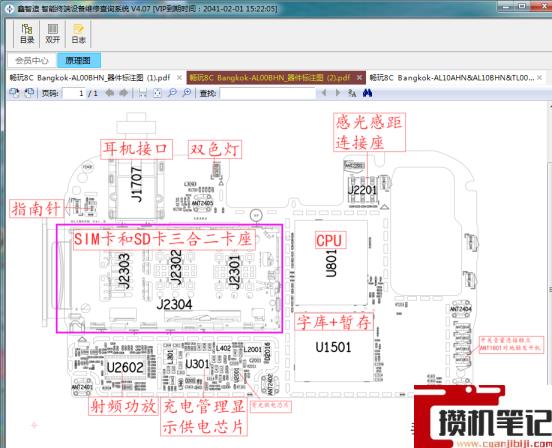Click the ANT2402 antenna label
552x448 pixels.
(270, 384)
